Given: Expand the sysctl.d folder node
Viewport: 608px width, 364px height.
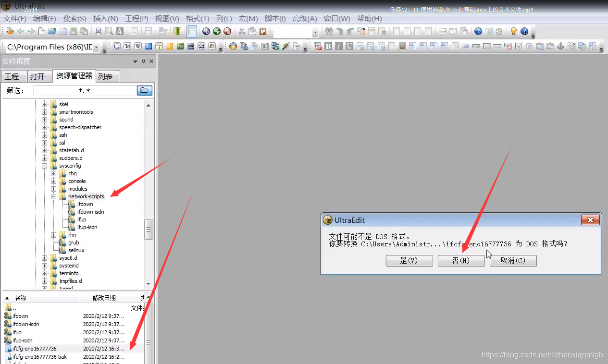Looking at the screenshot, I should point(45,258).
